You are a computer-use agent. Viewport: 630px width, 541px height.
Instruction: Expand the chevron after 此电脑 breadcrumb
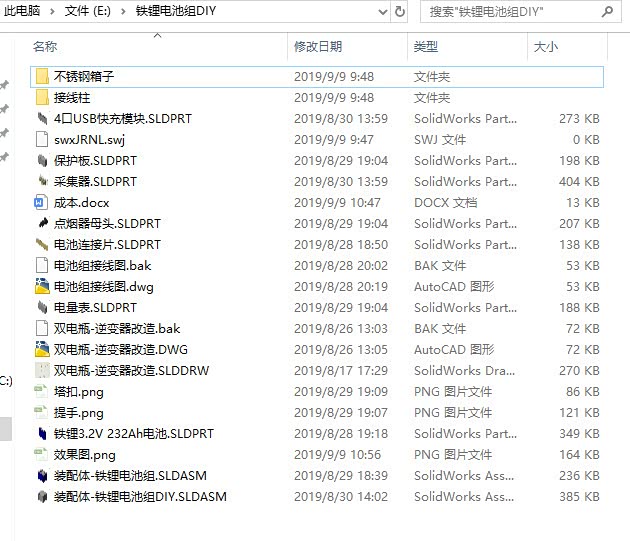point(54,12)
